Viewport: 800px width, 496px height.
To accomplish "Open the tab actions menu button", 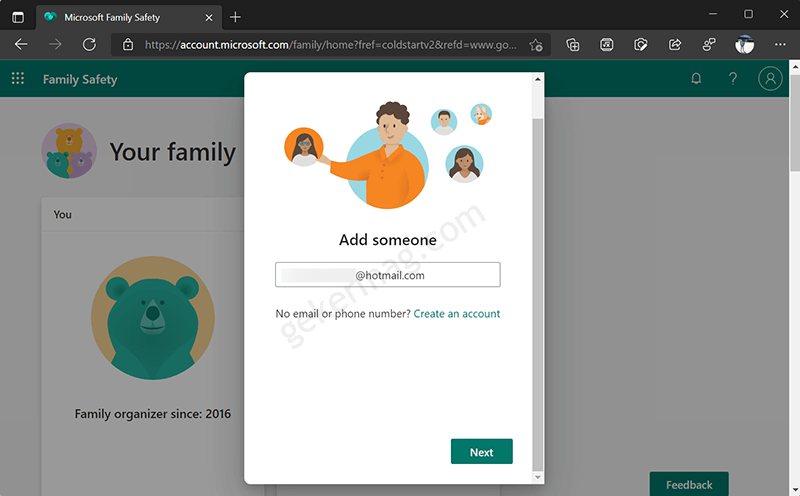I will (x=18, y=17).
